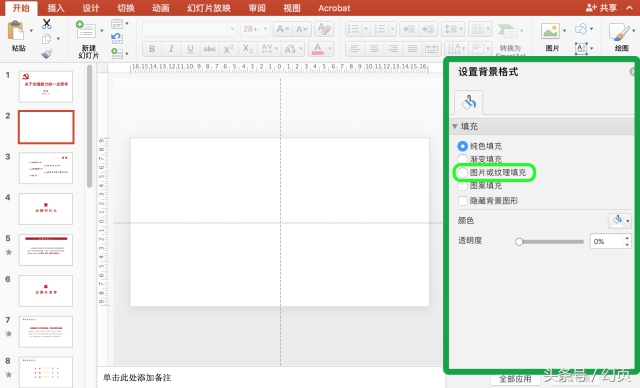This screenshot has height=388, width=640.
Task: Open the Acrobat ribbon tab
Action: click(x=334, y=8)
